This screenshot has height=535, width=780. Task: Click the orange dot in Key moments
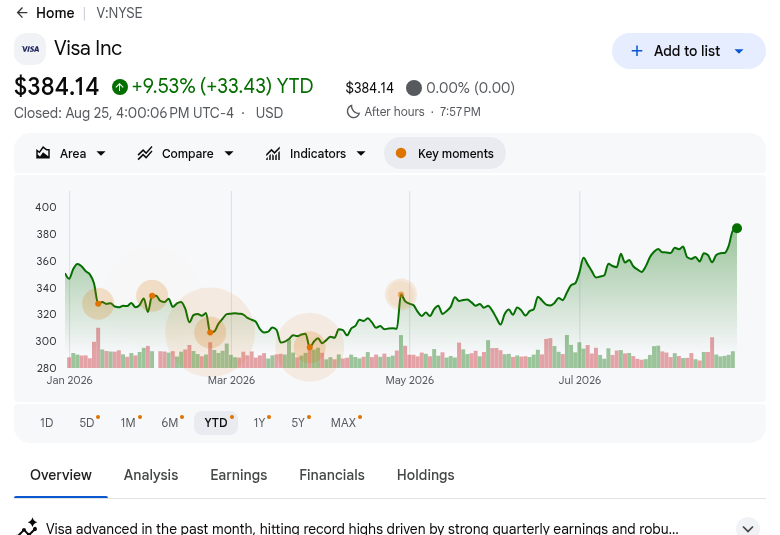(x=401, y=153)
